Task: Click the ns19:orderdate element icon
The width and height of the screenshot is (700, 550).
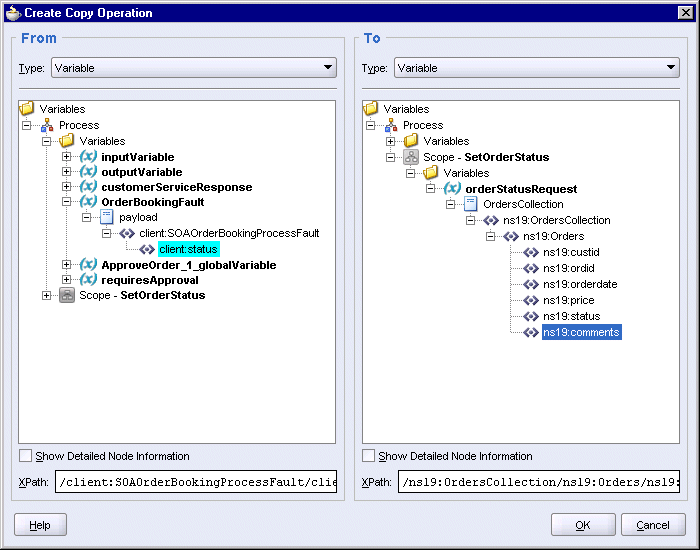Action: tap(531, 284)
